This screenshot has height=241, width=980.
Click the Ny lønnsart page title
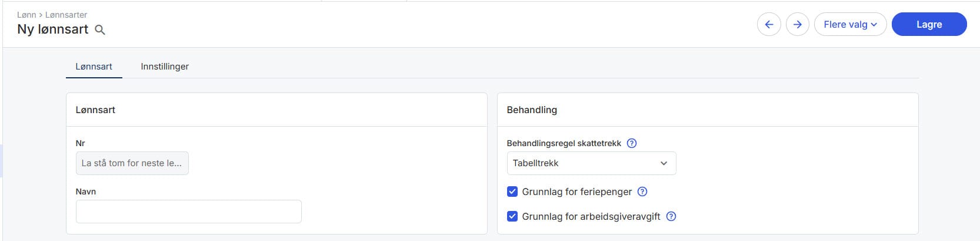53,29
